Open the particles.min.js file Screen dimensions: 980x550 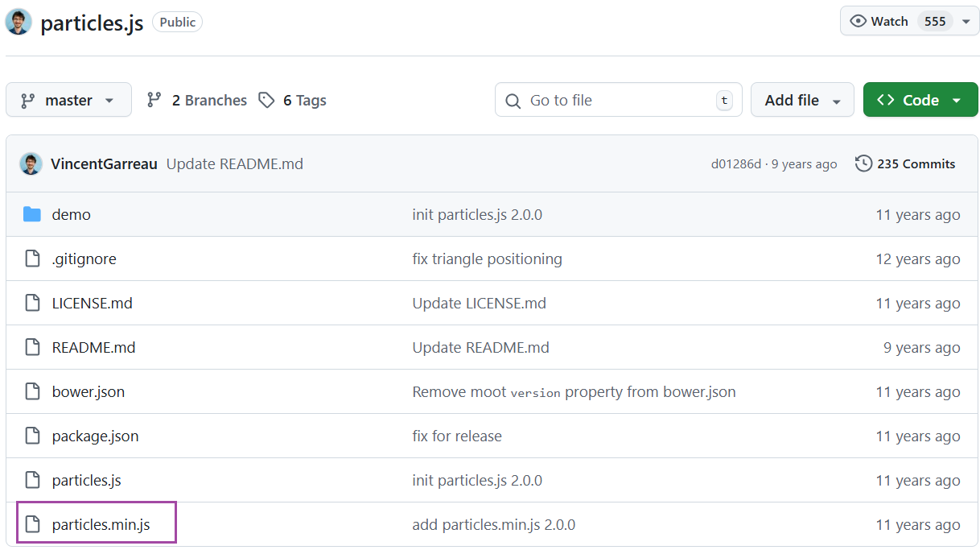[101, 524]
